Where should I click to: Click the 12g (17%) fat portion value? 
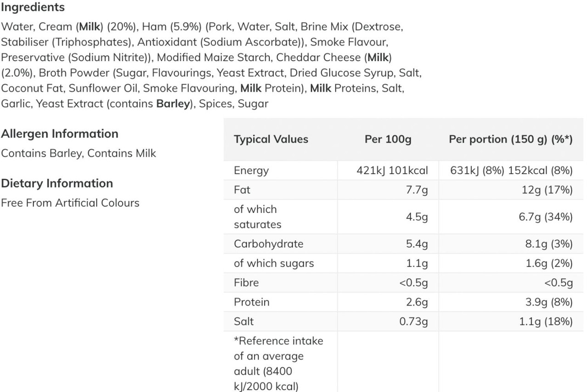pyautogui.click(x=547, y=190)
